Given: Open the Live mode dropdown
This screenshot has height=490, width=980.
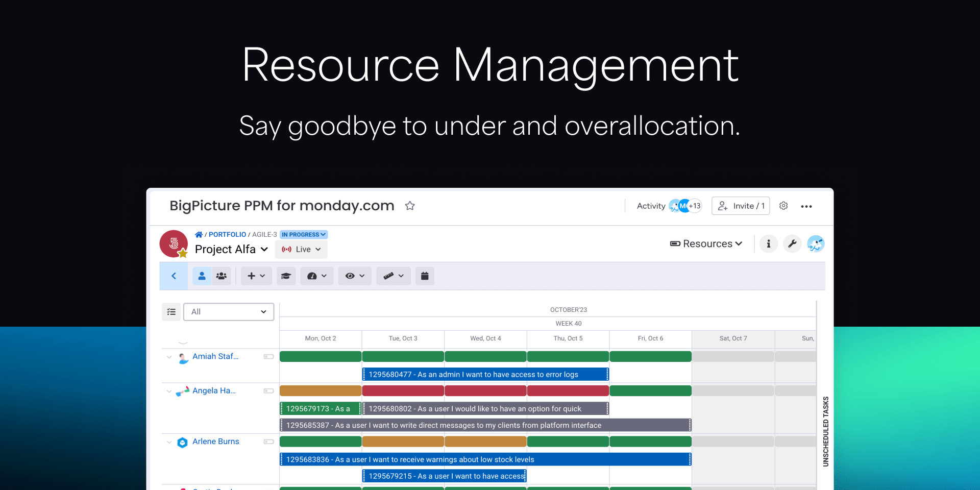Looking at the screenshot, I should click(301, 249).
